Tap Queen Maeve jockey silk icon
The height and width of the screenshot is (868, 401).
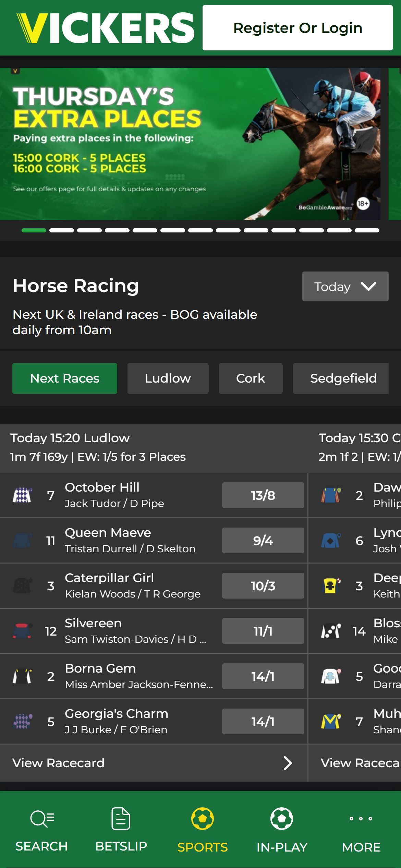pos(22,540)
